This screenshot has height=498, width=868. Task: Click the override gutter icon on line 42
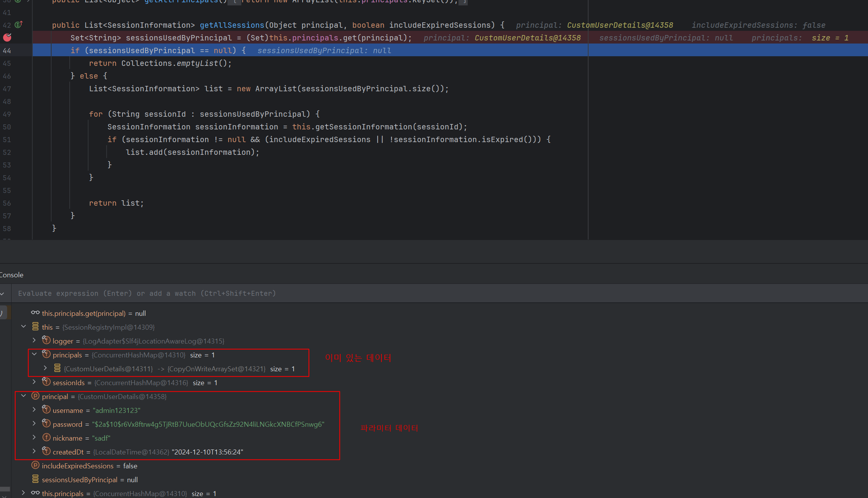18,25
